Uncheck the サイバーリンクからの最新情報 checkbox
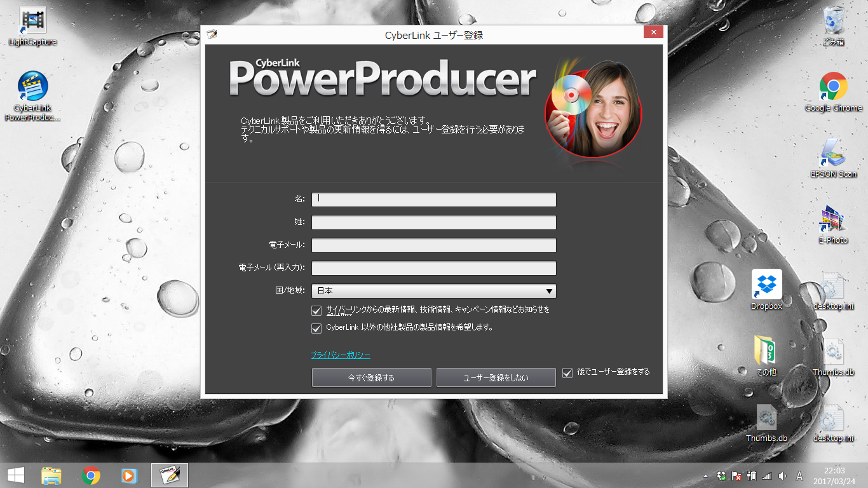868x488 pixels. [316, 311]
